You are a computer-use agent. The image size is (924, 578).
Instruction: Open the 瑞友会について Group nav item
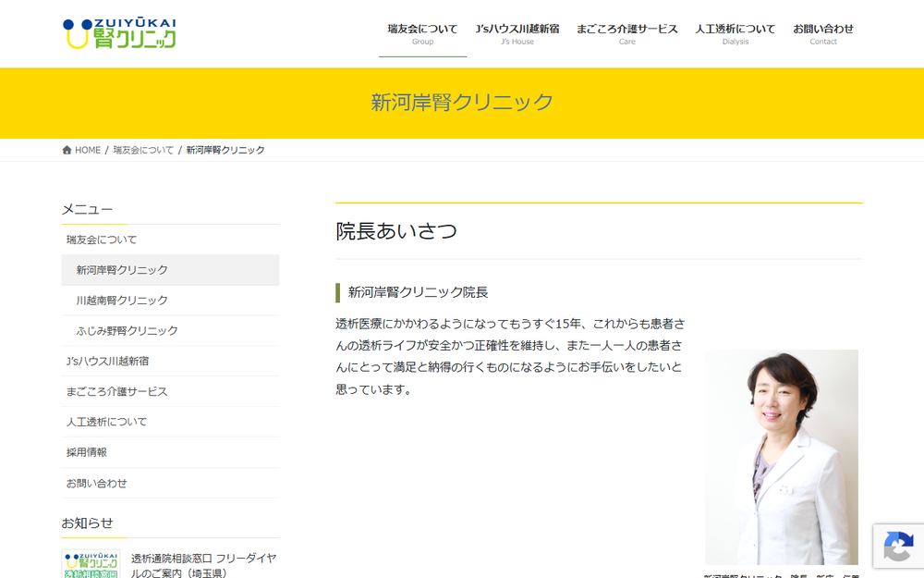422,33
